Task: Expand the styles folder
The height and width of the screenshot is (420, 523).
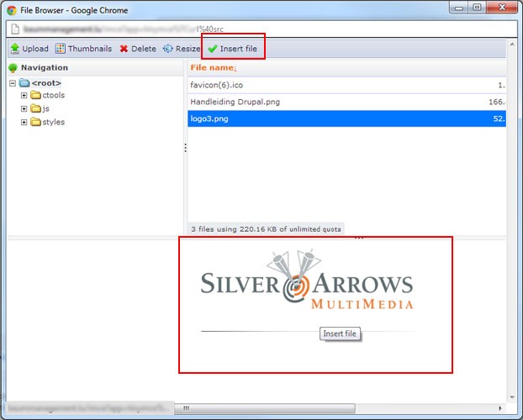Action: tap(24, 122)
